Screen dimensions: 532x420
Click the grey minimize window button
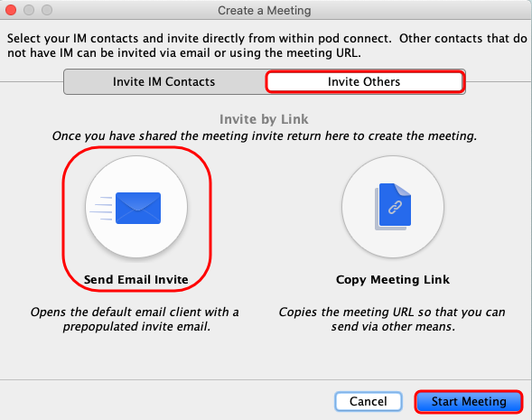(x=29, y=10)
